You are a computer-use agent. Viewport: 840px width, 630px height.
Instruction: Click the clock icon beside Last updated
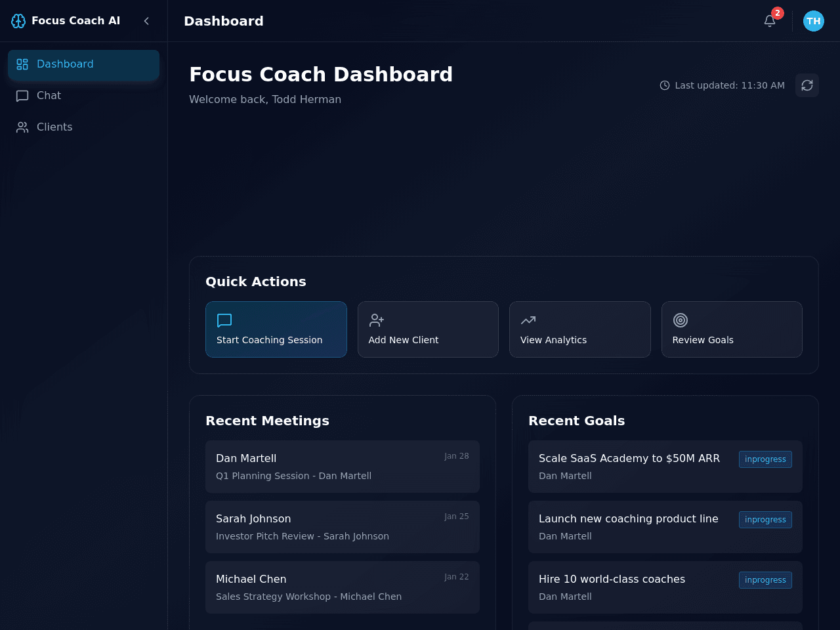(x=665, y=85)
